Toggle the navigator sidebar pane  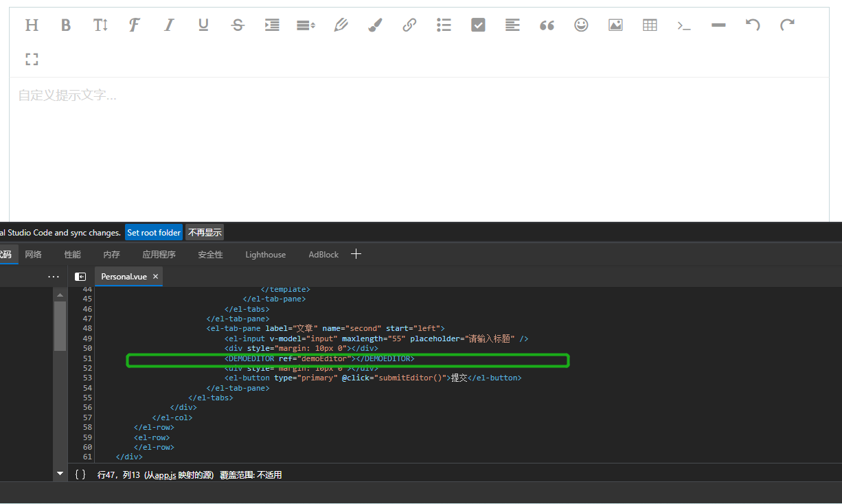[x=80, y=276]
